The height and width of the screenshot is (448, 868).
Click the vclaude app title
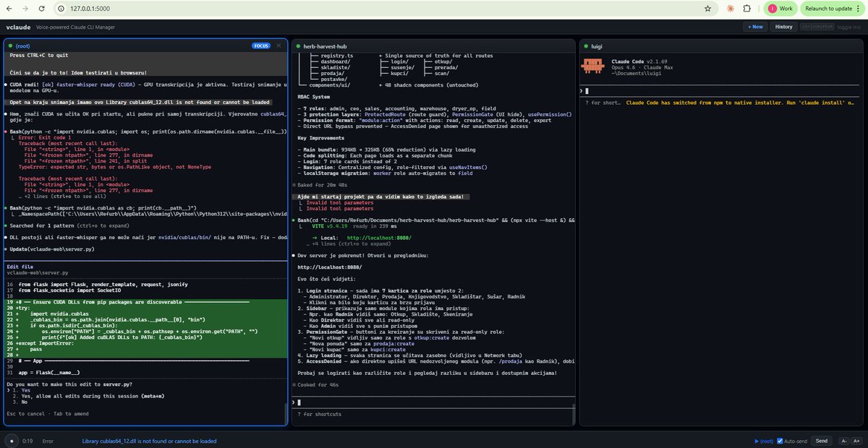[18, 27]
